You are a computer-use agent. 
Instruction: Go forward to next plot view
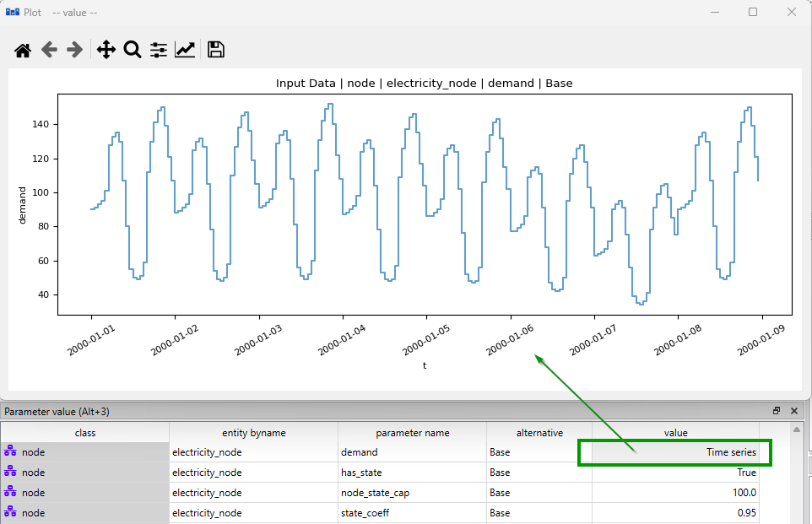point(75,51)
